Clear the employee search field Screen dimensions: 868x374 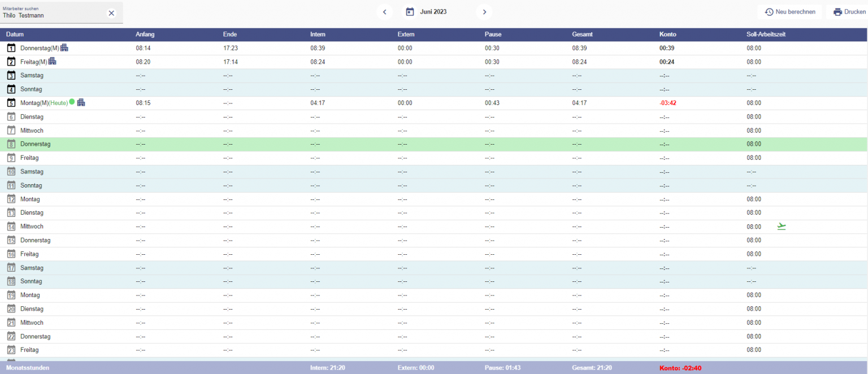click(x=111, y=13)
